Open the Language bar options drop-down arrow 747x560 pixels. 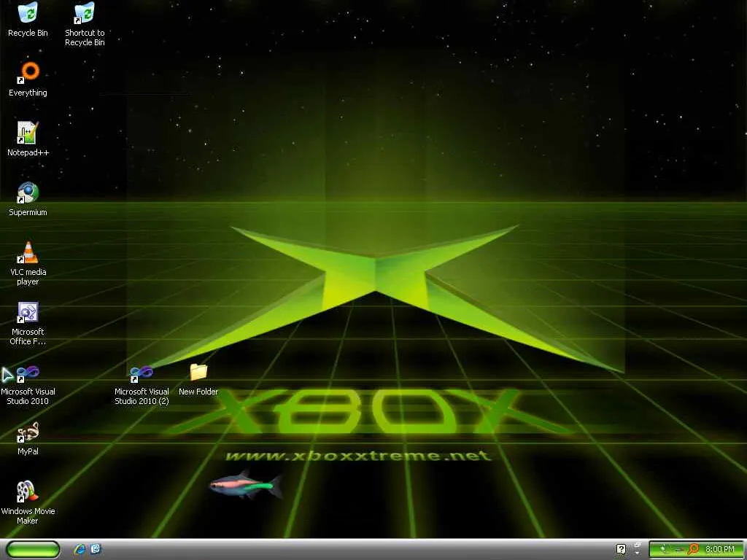[x=638, y=553]
